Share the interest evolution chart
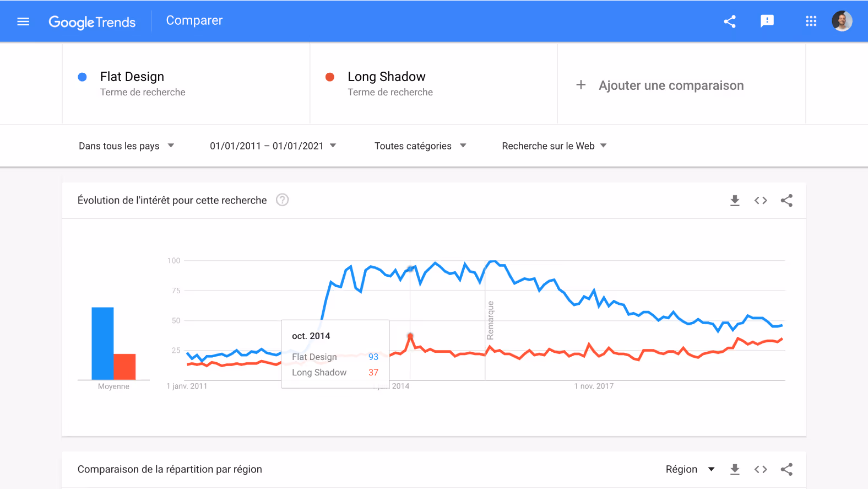Image resolution: width=868 pixels, height=489 pixels. pyautogui.click(x=786, y=200)
